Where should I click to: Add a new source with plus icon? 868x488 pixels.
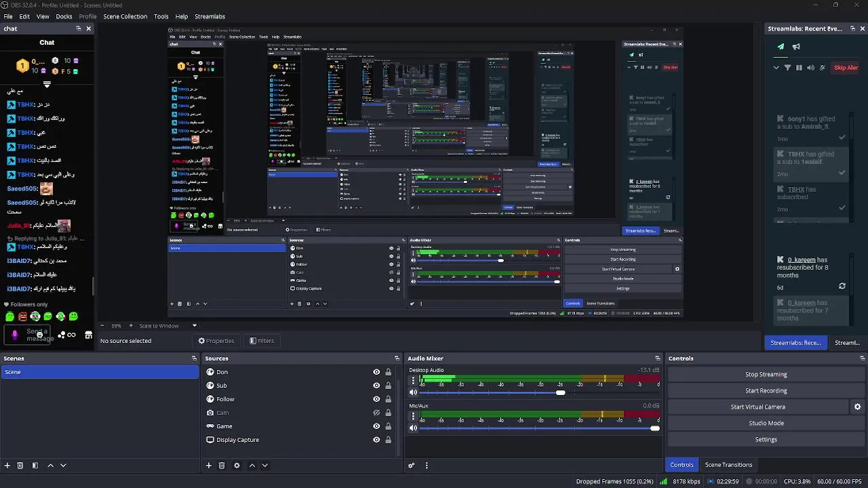[x=209, y=466]
